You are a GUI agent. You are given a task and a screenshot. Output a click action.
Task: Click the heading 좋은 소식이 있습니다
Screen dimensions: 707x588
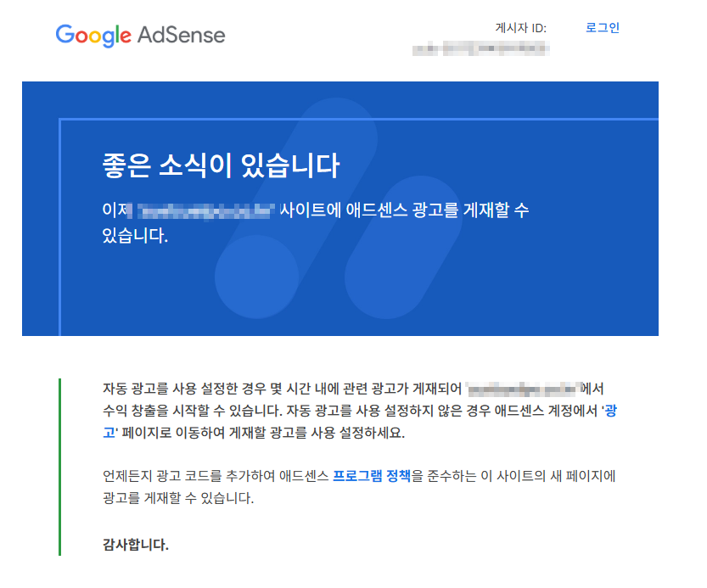(x=221, y=165)
